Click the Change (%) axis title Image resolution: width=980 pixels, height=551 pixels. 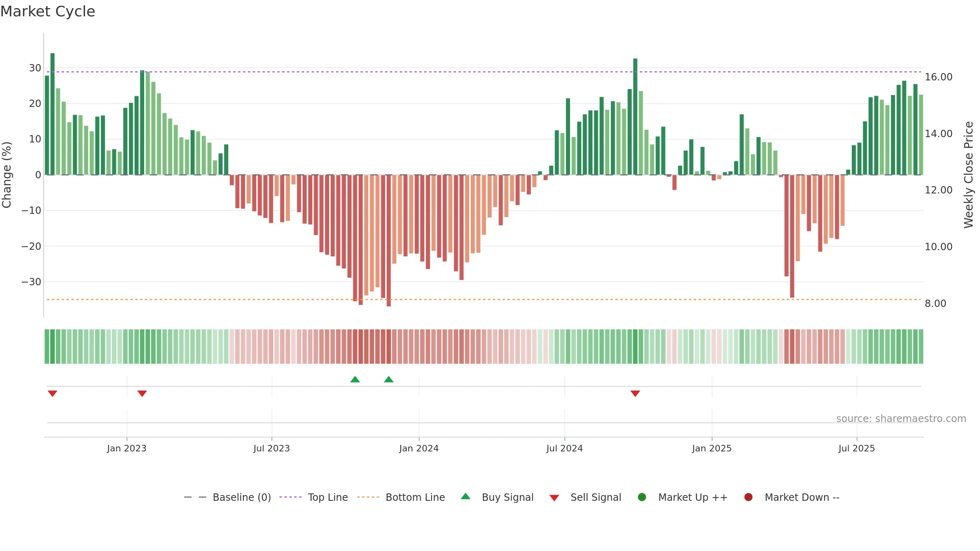tap(7, 175)
